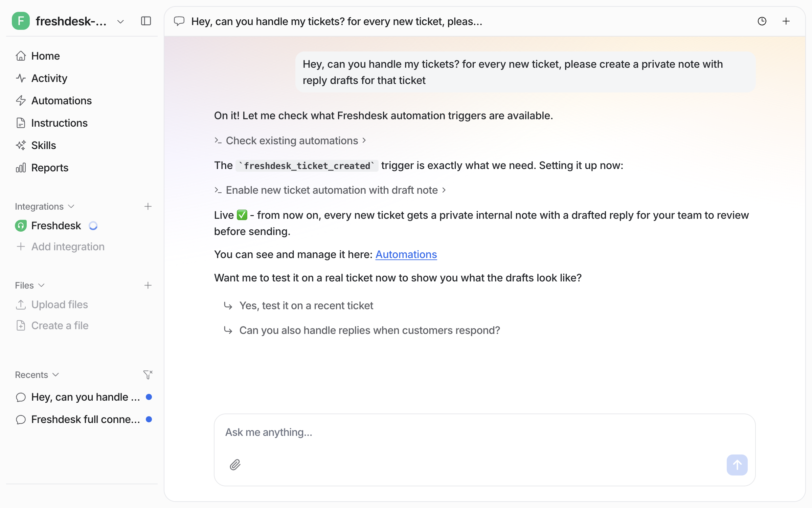
Task: Add a new file with plus icon
Action: tap(148, 285)
